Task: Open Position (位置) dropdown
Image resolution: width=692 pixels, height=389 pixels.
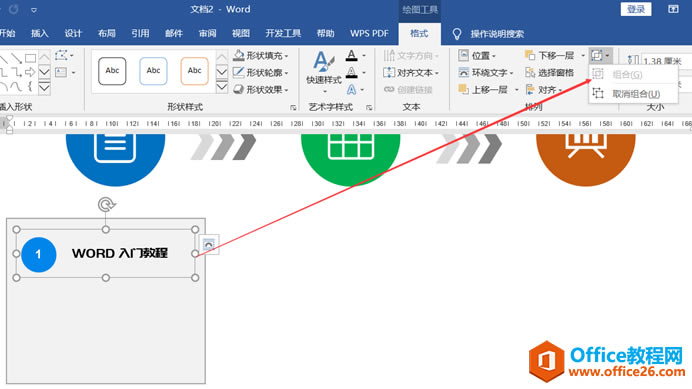Action: (x=477, y=56)
